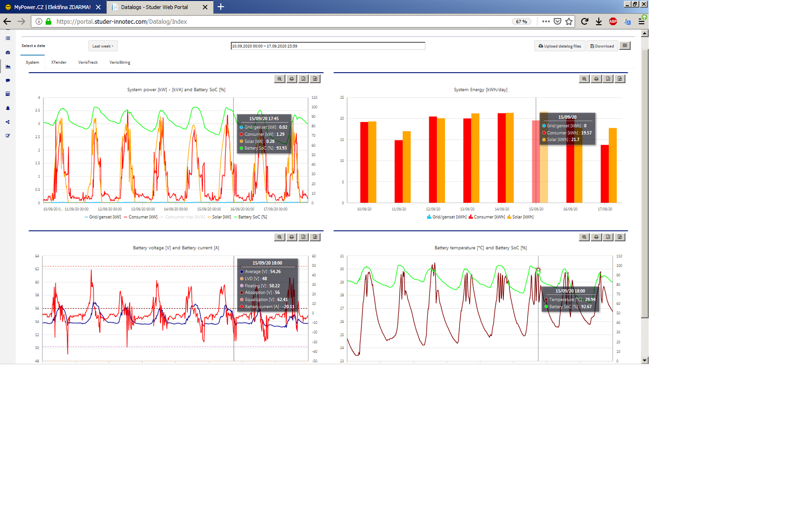812x511 pixels.
Task: Toggle Battery SoC [%] series in legend
Action: [x=252, y=217]
